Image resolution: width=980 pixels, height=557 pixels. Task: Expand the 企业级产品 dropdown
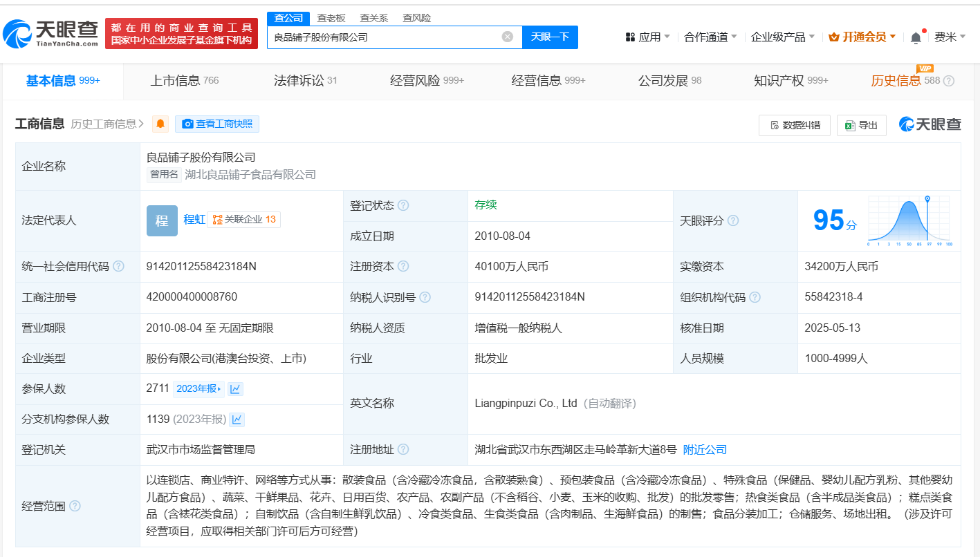pyautogui.click(x=783, y=37)
